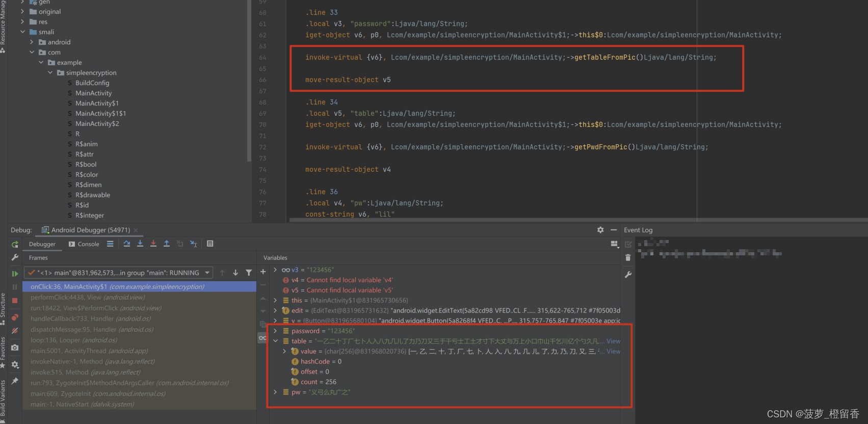Click Step Into icon
868x424 pixels.
(140, 244)
